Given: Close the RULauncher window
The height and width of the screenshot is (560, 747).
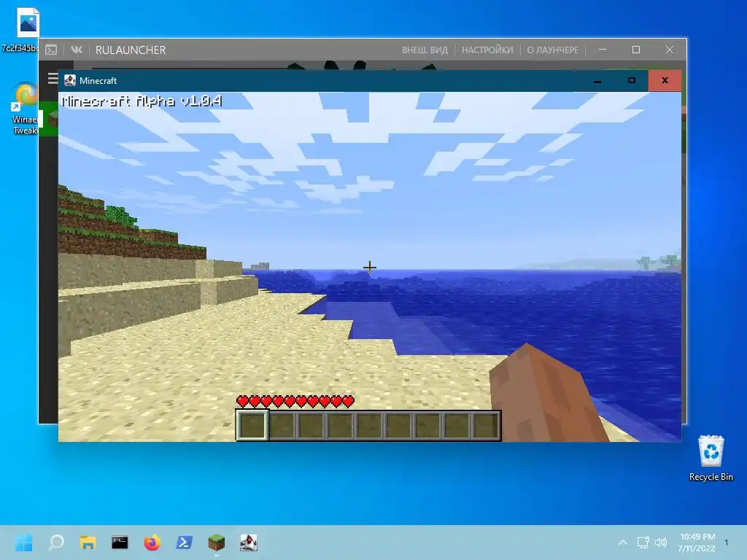Looking at the screenshot, I should (670, 50).
